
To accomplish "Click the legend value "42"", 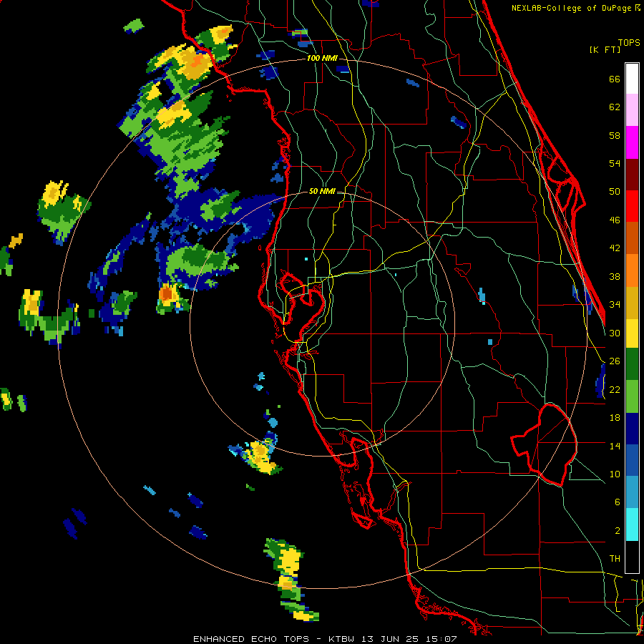I will tap(615, 248).
